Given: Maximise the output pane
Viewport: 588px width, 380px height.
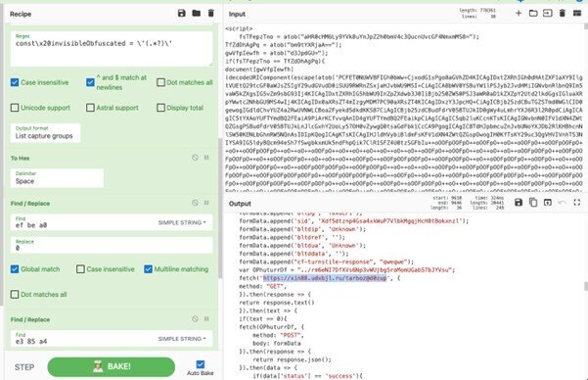Looking at the screenshot, I should coord(577,203).
